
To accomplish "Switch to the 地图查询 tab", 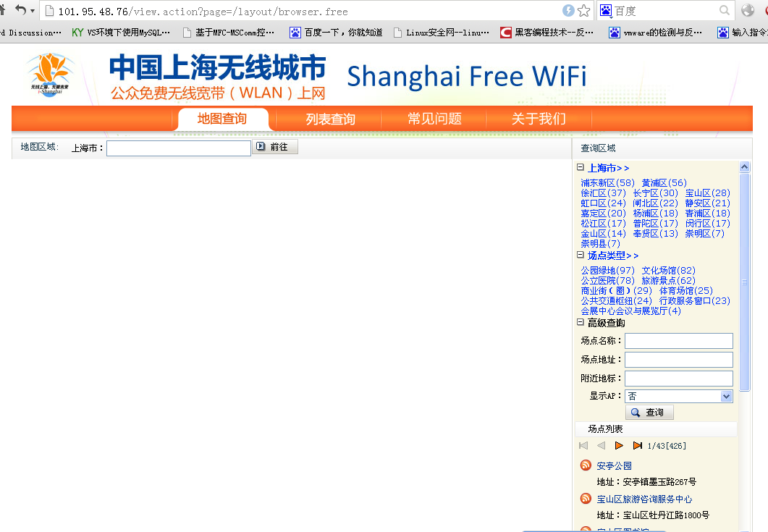I will [222, 119].
